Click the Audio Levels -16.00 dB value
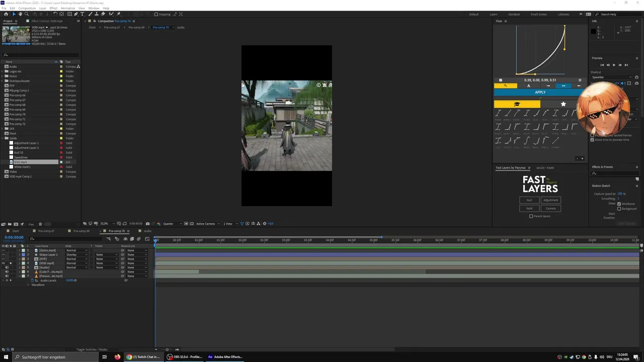Viewport: 644px width, 362px height. tap(71, 280)
